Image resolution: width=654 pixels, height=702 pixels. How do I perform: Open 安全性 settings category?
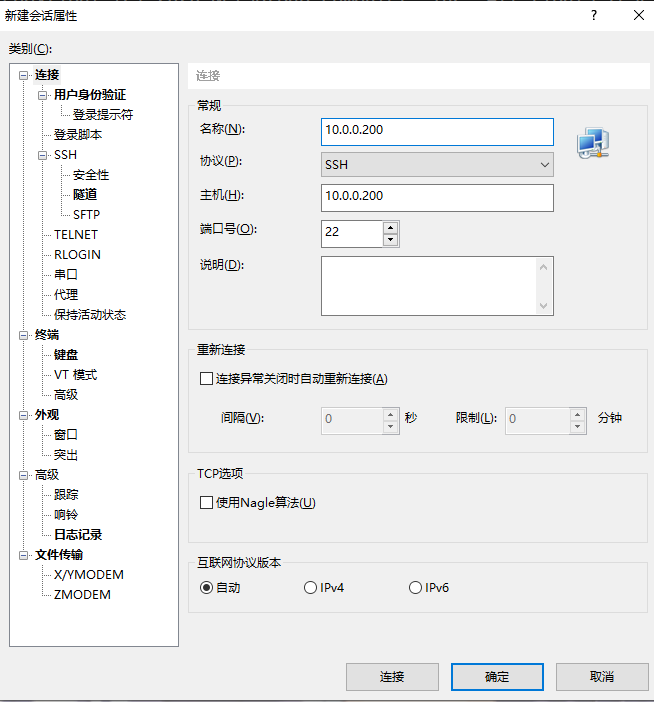point(91,175)
